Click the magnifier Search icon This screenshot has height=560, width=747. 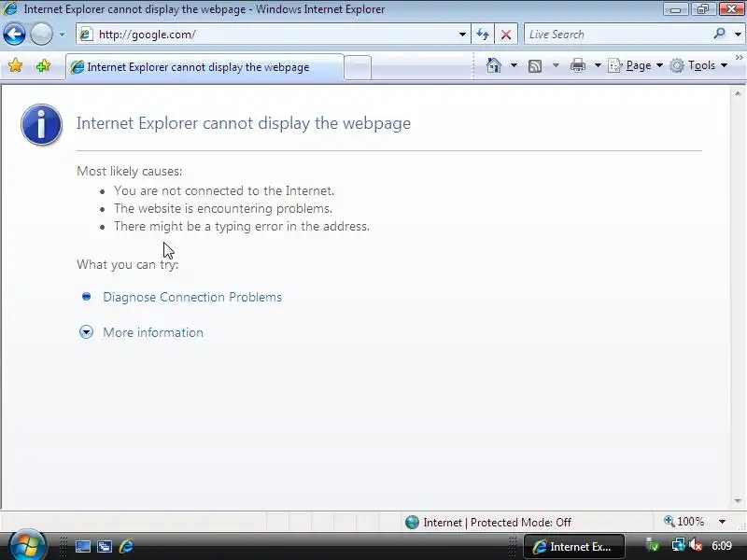coord(719,34)
